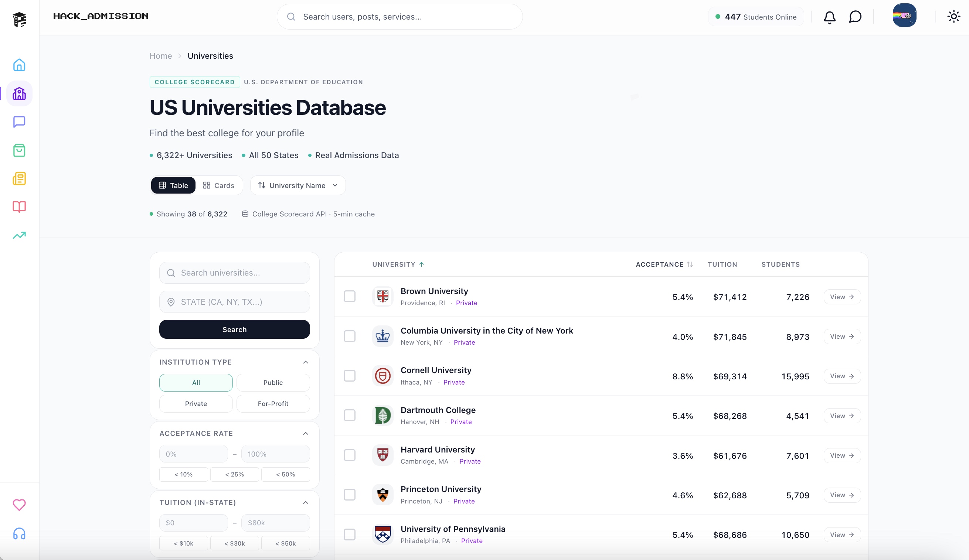The image size is (969, 560).
Task: Tick the checkbox for Brown University
Action: pyautogui.click(x=350, y=296)
